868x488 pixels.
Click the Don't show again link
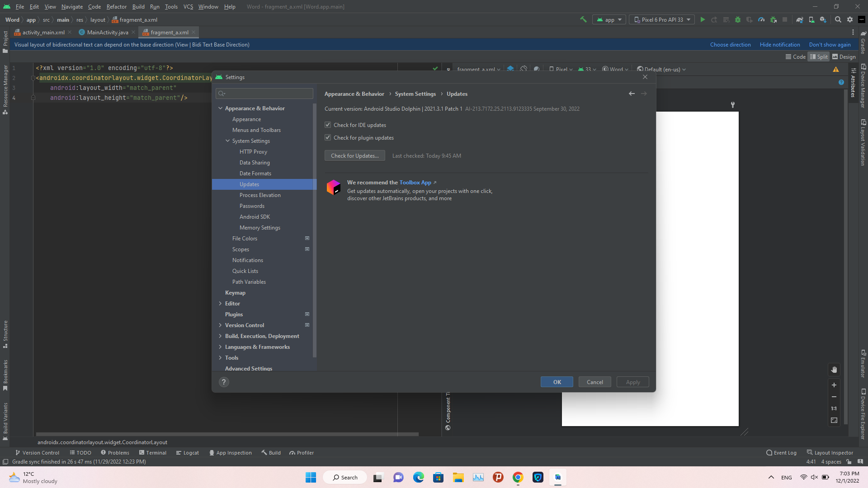[x=830, y=45]
